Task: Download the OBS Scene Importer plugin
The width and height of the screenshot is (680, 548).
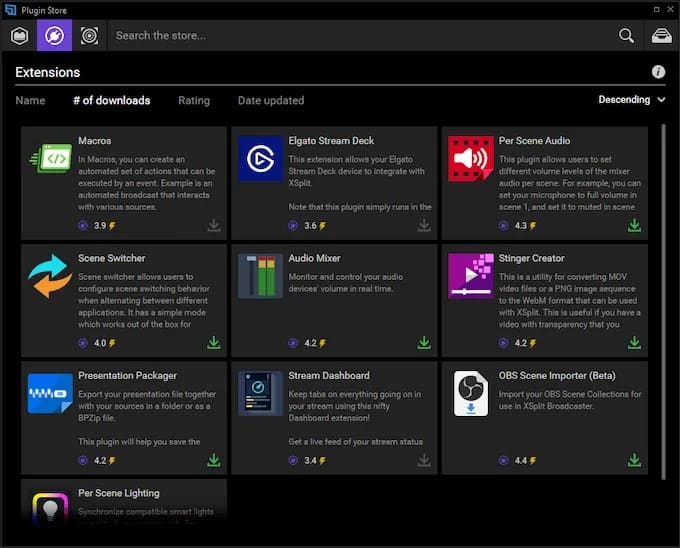Action: pyautogui.click(x=634, y=460)
